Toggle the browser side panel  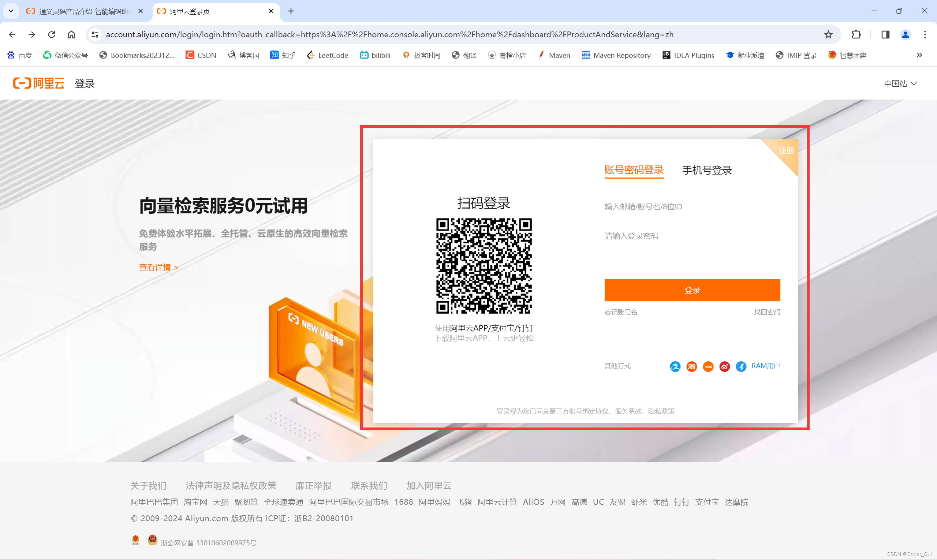[x=885, y=35]
